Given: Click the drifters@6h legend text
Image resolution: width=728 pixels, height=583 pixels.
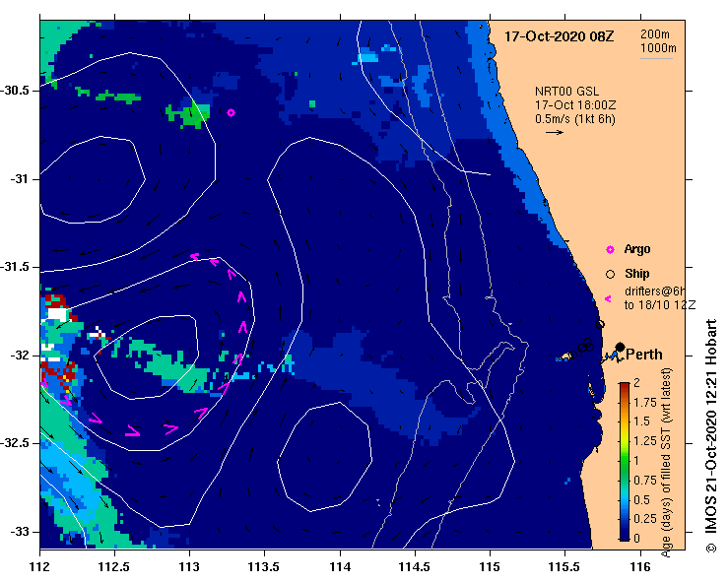Looking at the screenshot, I should point(655,291).
